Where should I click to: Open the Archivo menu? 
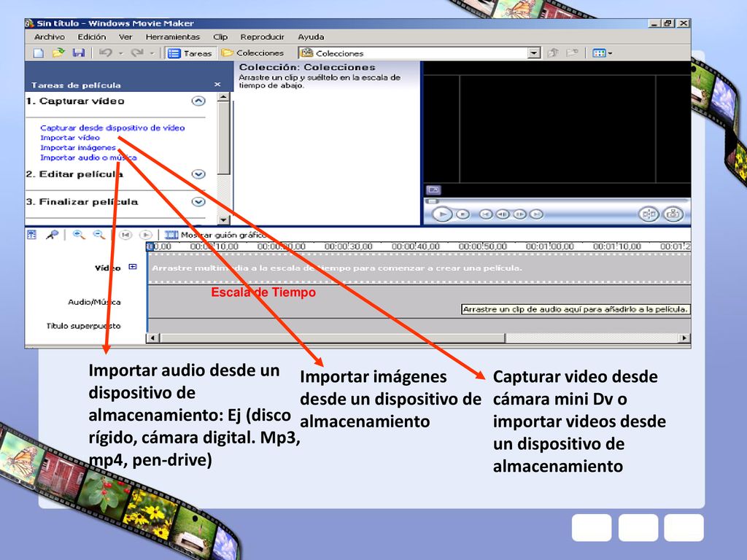point(50,36)
